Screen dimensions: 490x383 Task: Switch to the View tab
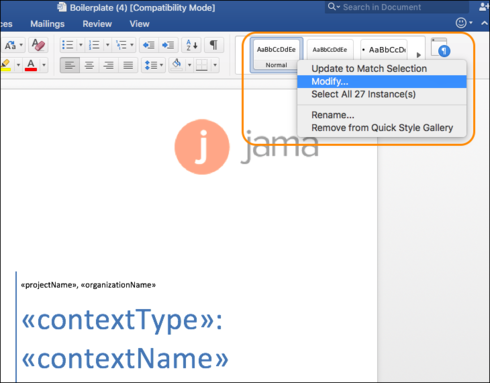tap(139, 24)
